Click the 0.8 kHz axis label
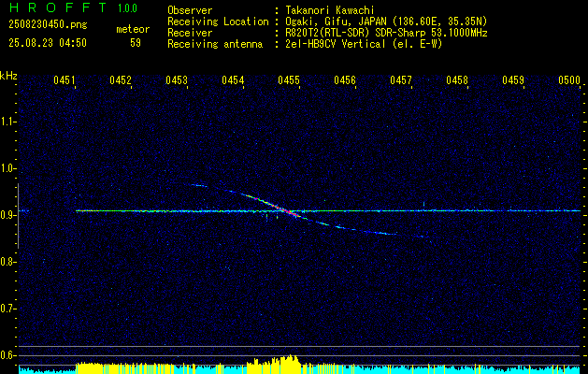The image size is (588, 374). pos(7,262)
